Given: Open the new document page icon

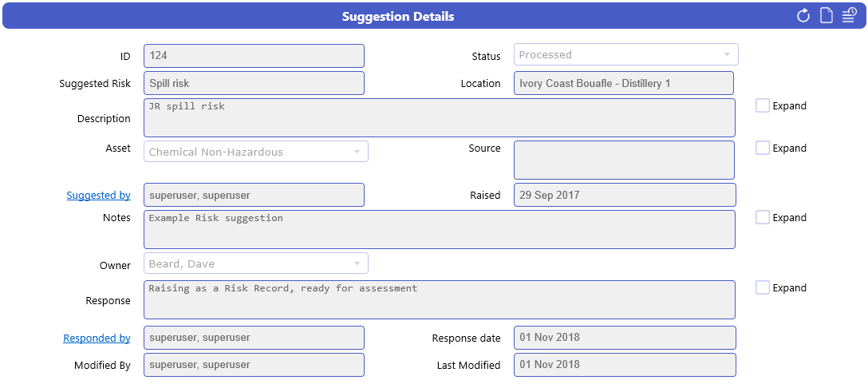Looking at the screenshot, I should tap(826, 16).
